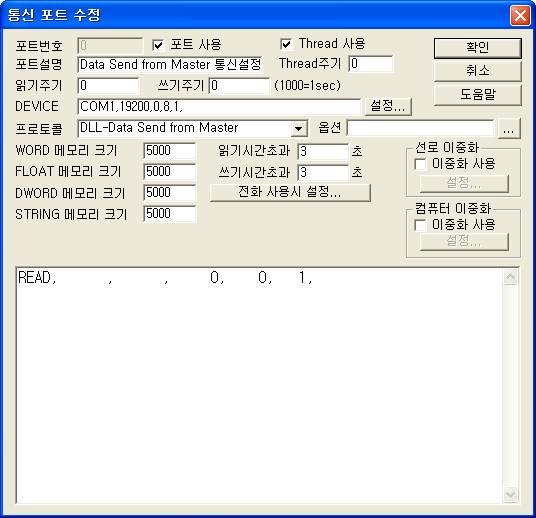The image size is (536, 518).
Task: Click the ellipsis button beside 옵션 field
Action: click(509, 129)
